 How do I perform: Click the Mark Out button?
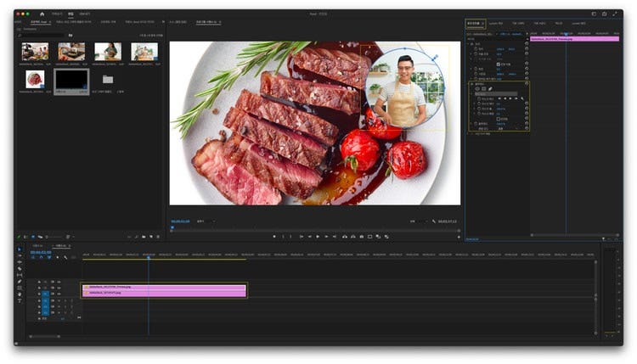click(290, 237)
